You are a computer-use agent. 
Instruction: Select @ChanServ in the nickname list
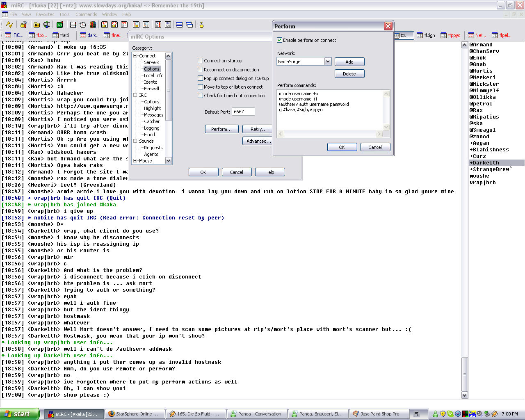(x=484, y=51)
